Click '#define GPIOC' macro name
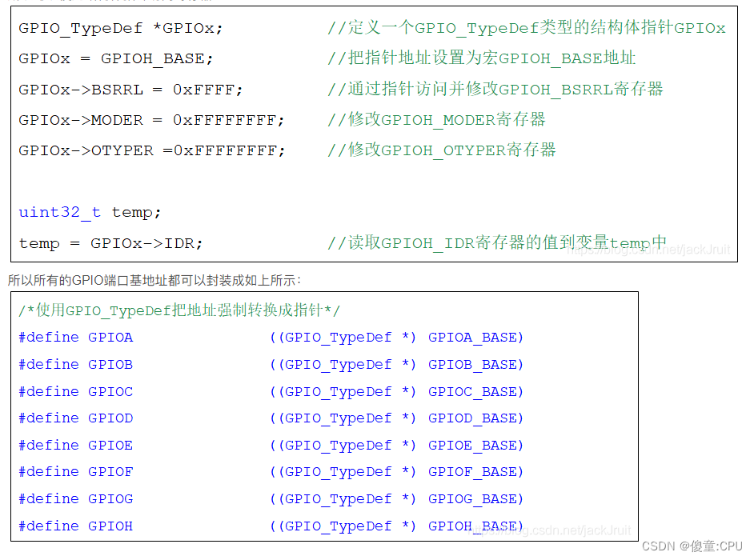754x560 pixels. tap(75, 391)
